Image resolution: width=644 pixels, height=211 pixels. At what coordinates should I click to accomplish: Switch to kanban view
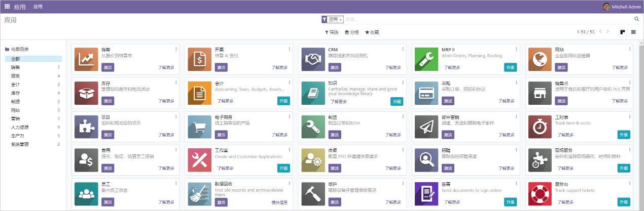tap(622, 32)
